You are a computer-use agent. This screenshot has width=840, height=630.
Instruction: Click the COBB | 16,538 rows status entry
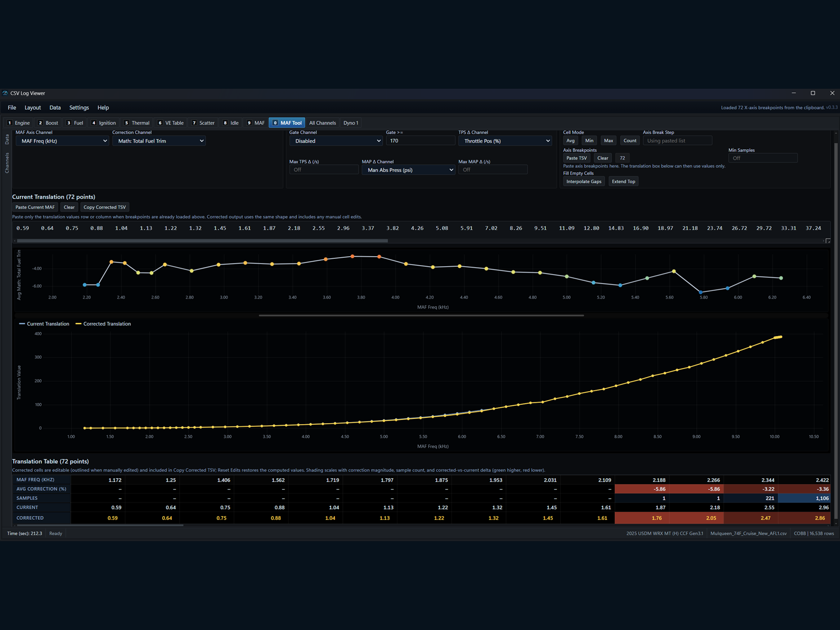tap(814, 533)
